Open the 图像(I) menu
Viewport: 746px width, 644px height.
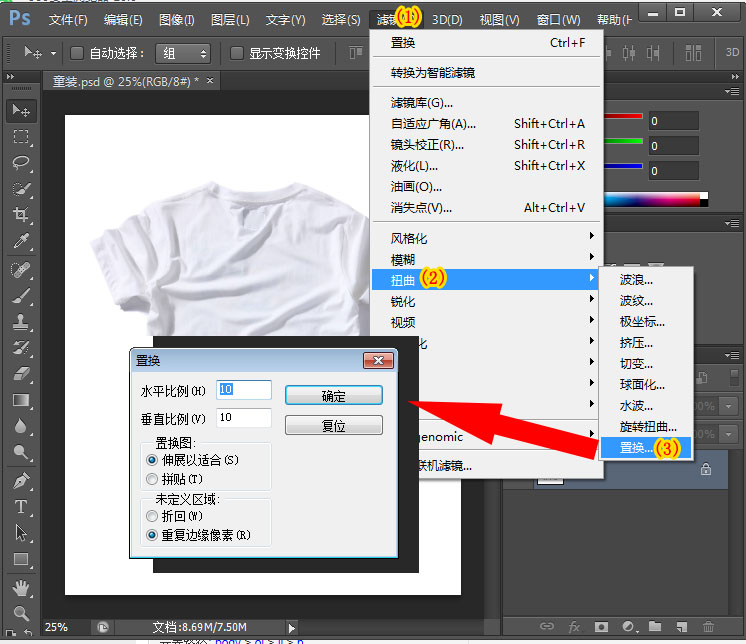tap(177, 20)
